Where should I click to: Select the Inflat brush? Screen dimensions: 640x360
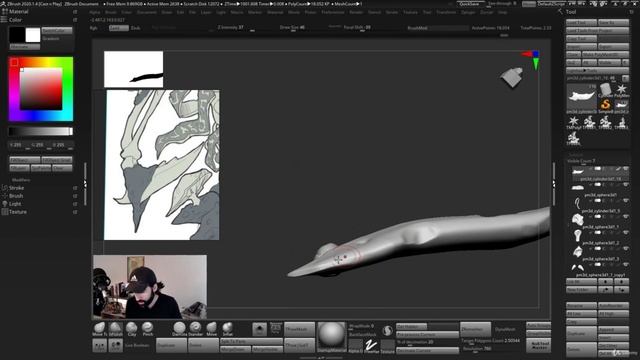click(227, 329)
